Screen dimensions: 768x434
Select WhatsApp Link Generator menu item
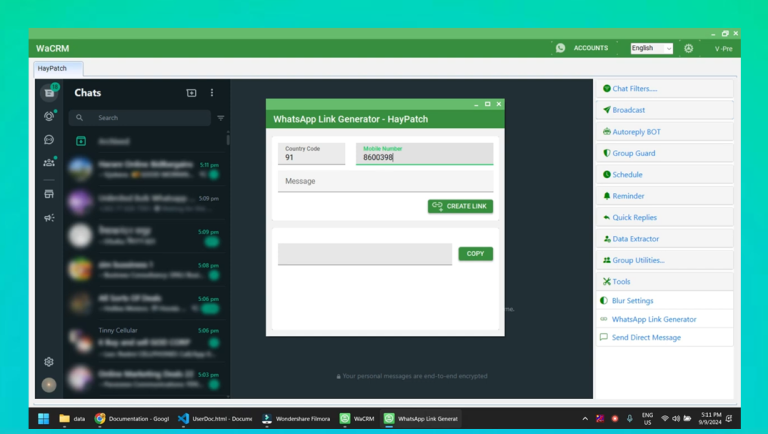point(653,319)
